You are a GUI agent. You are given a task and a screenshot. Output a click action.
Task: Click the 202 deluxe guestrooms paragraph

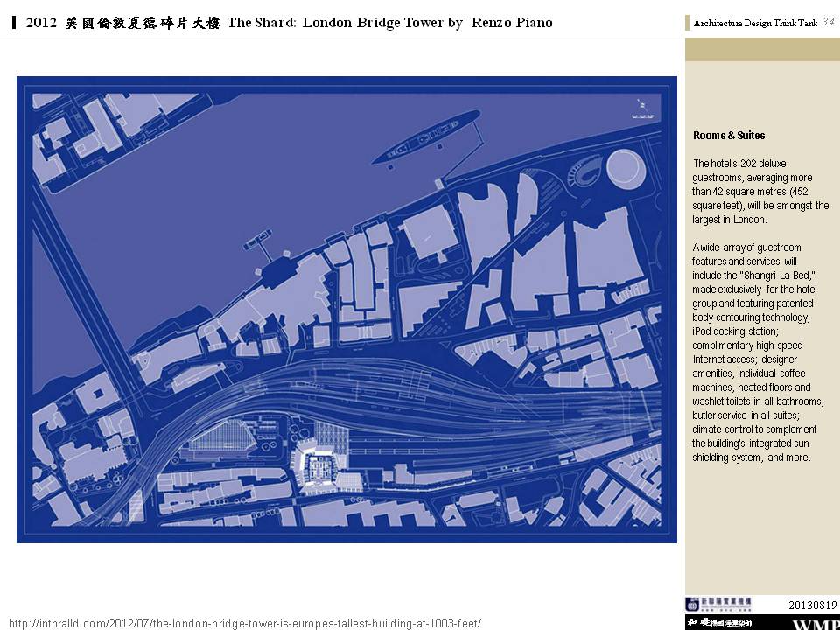tap(760, 192)
